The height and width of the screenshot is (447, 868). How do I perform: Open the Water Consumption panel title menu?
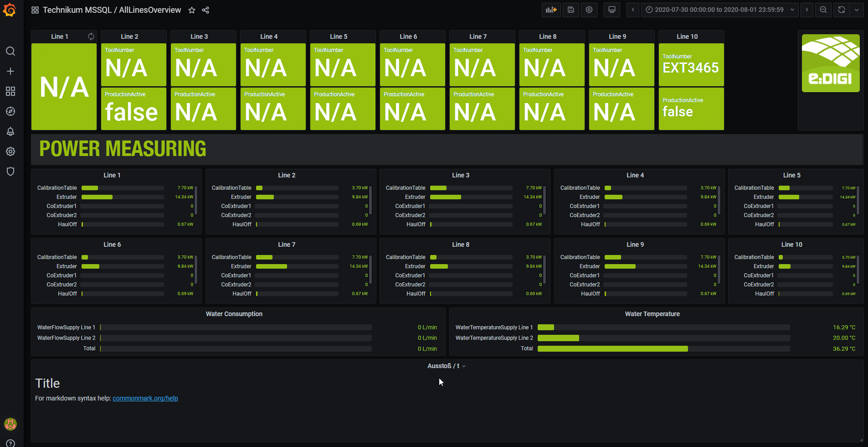click(x=234, y=314)
